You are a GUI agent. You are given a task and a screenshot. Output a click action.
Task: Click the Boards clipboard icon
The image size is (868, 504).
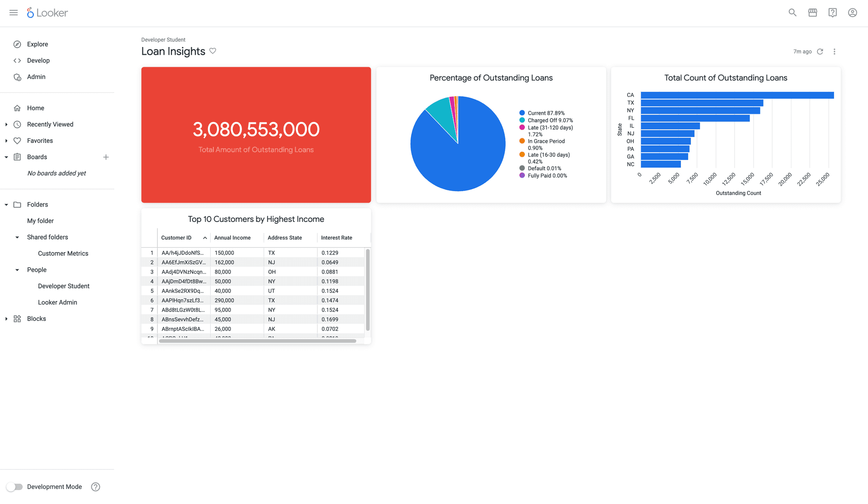(17, 157)
